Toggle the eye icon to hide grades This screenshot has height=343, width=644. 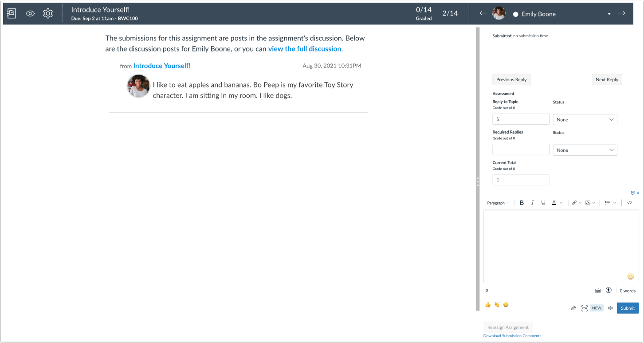click(30, 13)
